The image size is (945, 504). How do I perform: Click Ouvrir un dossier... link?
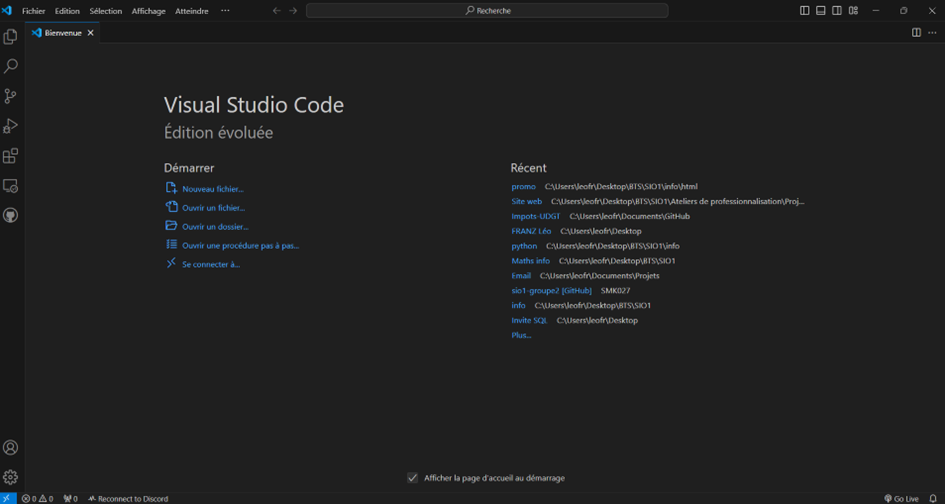point(215,227)
